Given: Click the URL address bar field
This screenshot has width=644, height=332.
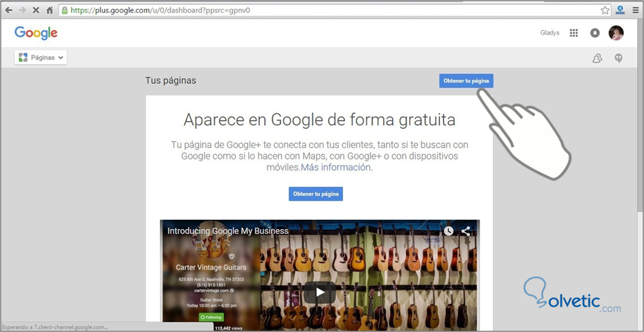Looking at the screenshot, I should point(336,10).
